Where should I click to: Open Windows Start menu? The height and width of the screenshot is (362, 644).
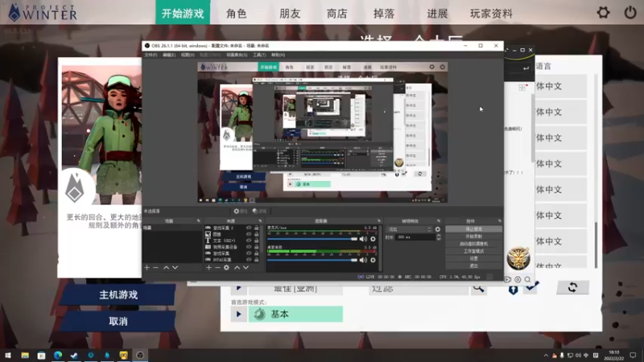coord(8,355)
